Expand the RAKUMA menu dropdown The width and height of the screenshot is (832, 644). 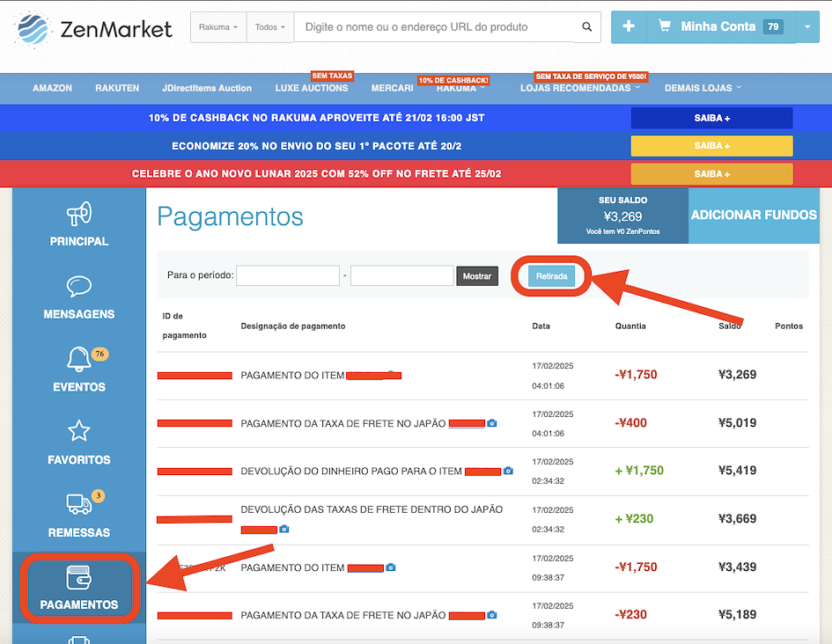tap(460, 88)
